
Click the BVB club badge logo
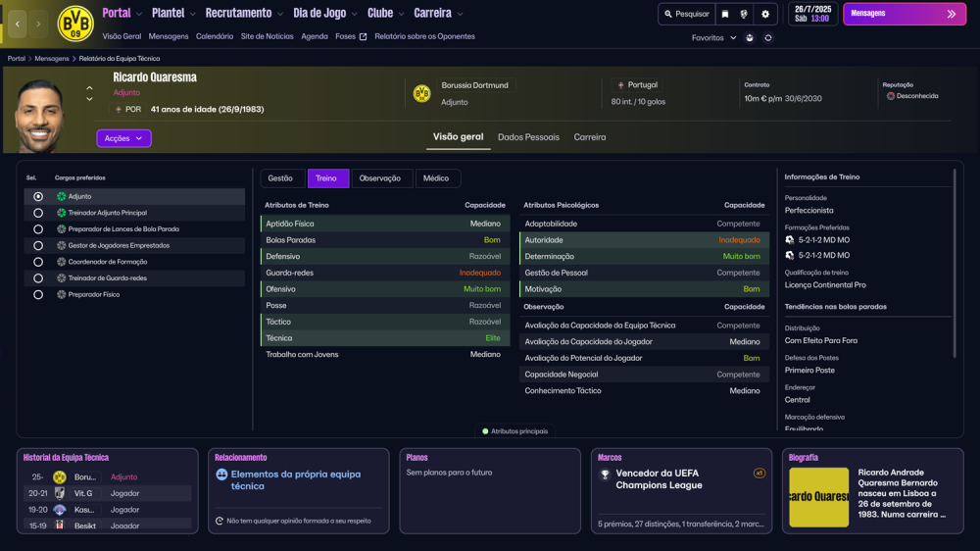tap(75, 24)
